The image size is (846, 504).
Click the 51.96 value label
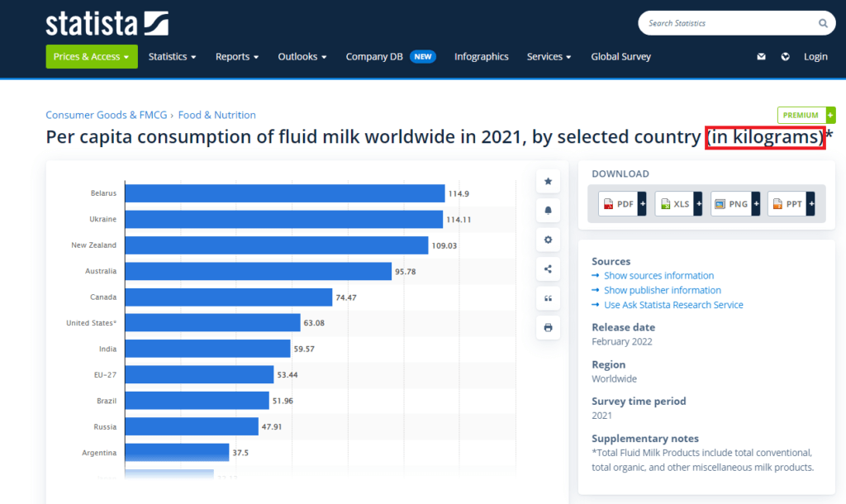[x=283, y=401]
